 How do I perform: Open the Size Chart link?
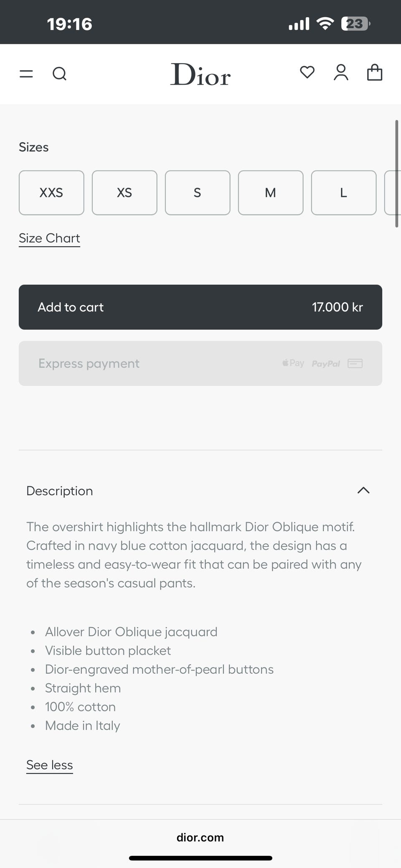pos(49,238)
